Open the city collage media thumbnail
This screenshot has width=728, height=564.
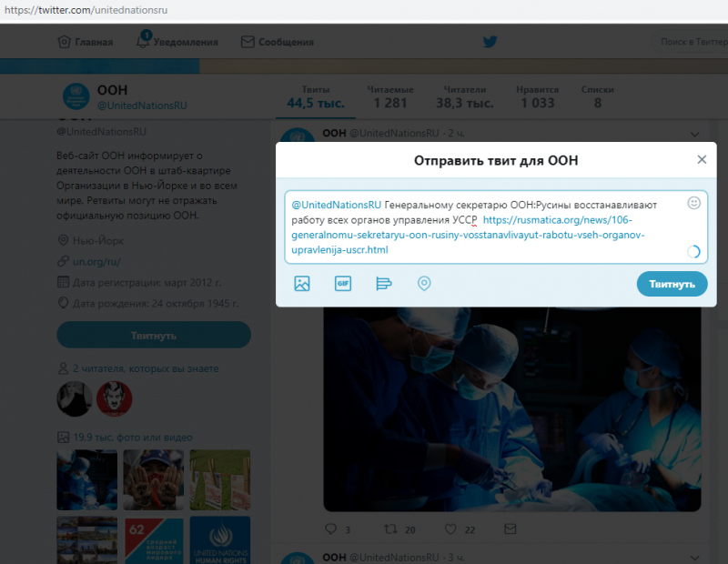click(86, 539)
